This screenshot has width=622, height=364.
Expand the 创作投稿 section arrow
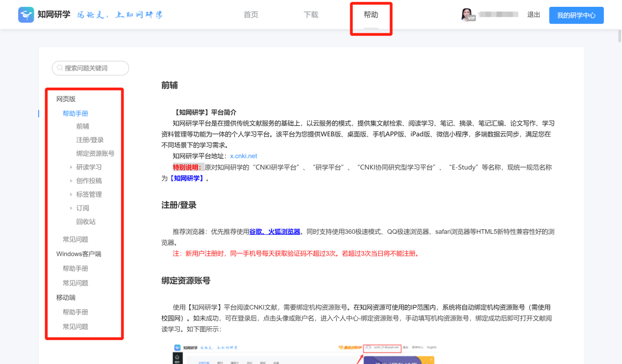point(72,181)
